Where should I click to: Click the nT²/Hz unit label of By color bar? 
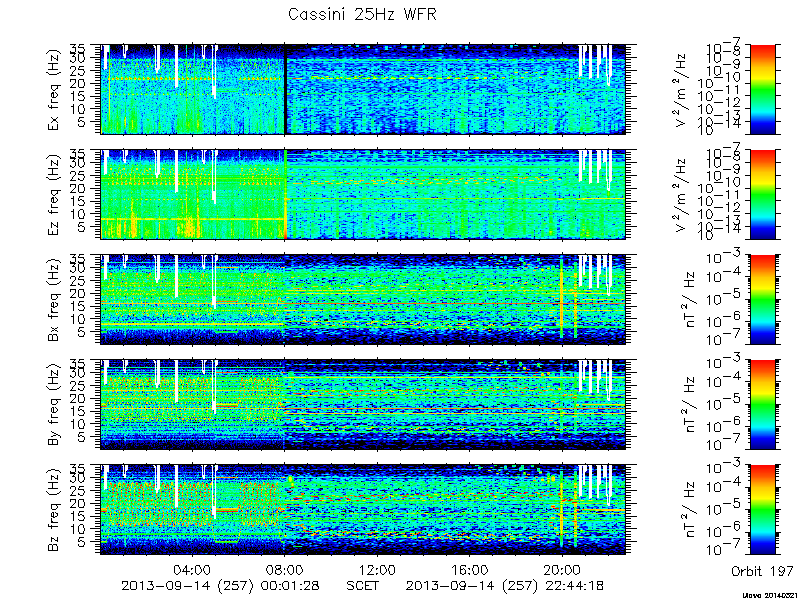coord(689,405)
